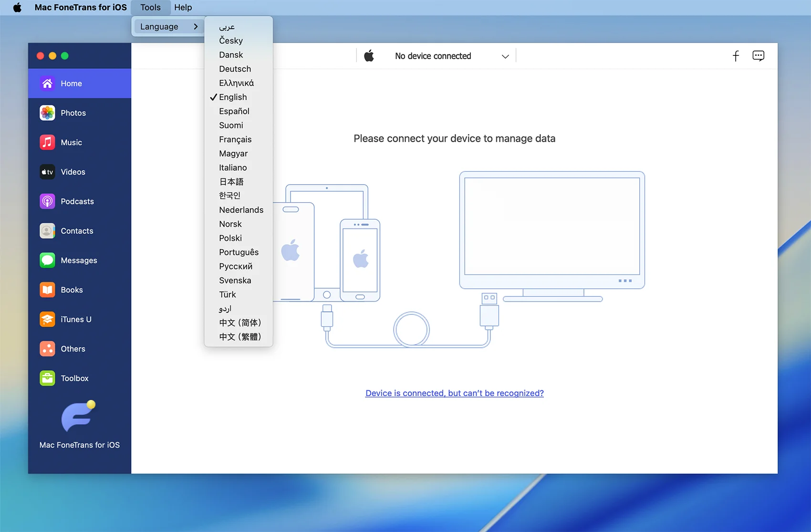This screenshot has height=532, width=811.
Task: Click the Music icon in sidebar
Action: point(47,143)
